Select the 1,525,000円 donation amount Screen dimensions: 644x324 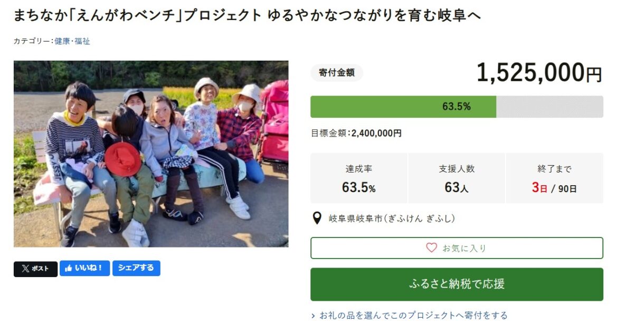click(538, 73)
